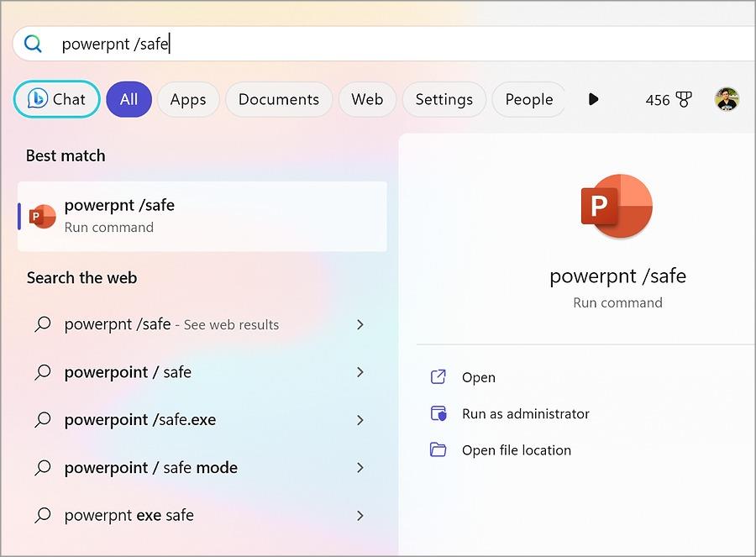Expand chevron for 'powerpoint / safe' suggestion
The width and height of the screenshot is (756, 557).
pyautogui.click(x=360, y=372)
